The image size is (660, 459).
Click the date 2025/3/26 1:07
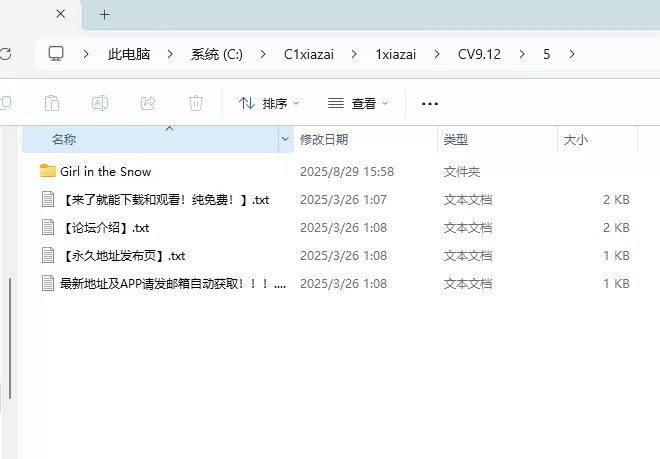[x=343, y=200]
